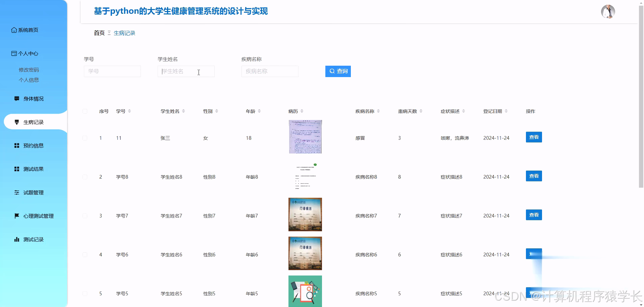Click the sliders icon beside 试题管理
The height and width of the screenshot is (307, 644).
[17, 193]
